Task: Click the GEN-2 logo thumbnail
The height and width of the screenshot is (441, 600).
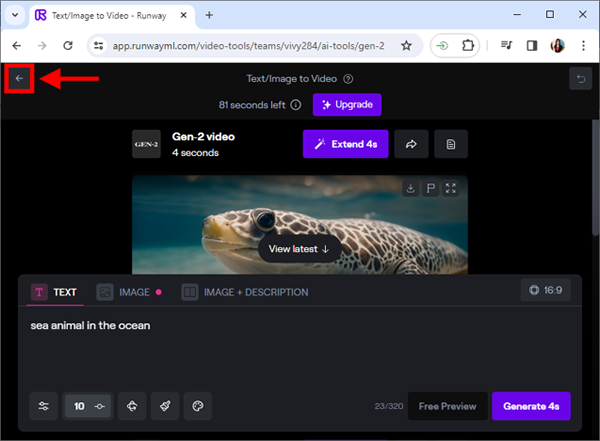Action: (x=146, y=144)
